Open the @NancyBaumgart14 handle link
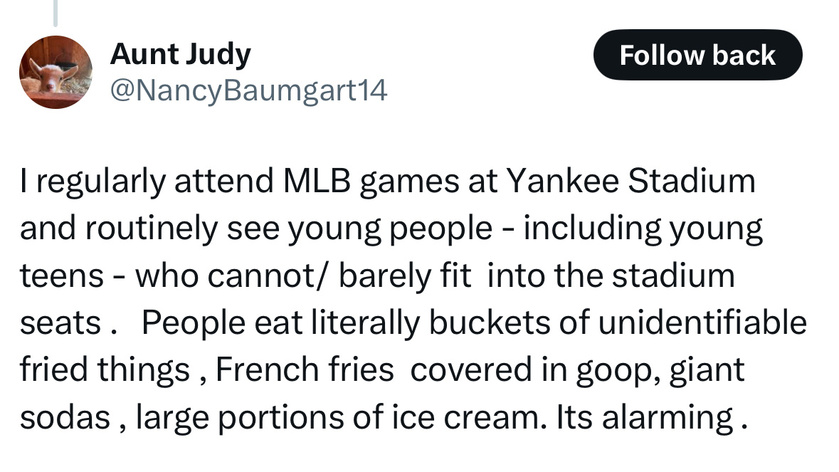Image resolution: width=839 pixels, height=472 pixels. point(248,90)
